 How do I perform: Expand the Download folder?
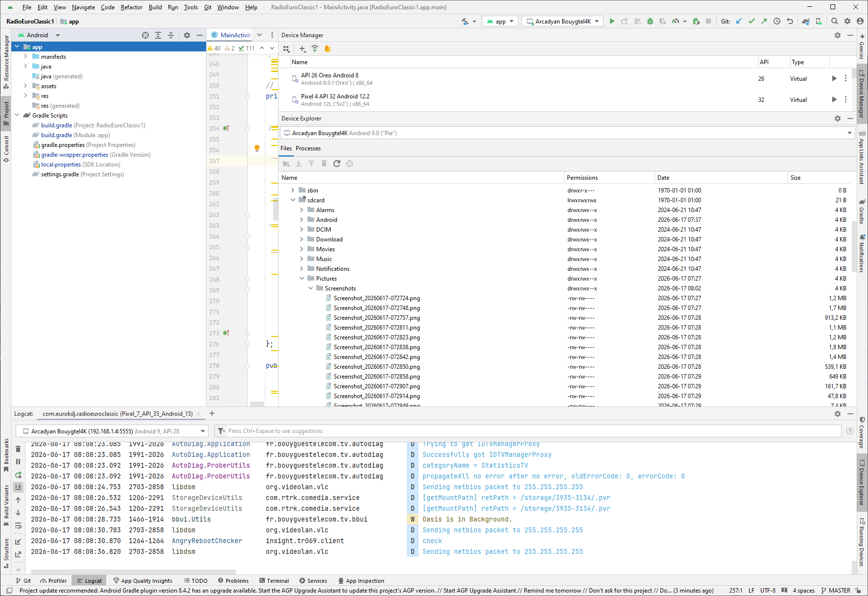[302, 239]
